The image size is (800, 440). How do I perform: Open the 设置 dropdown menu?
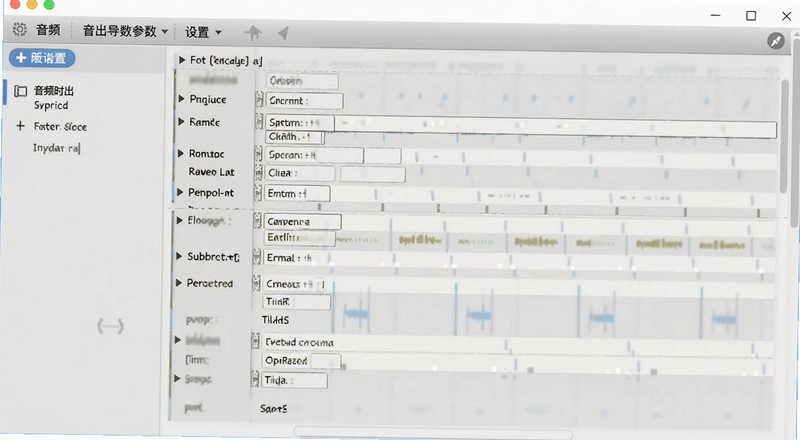tap(203, 32)
